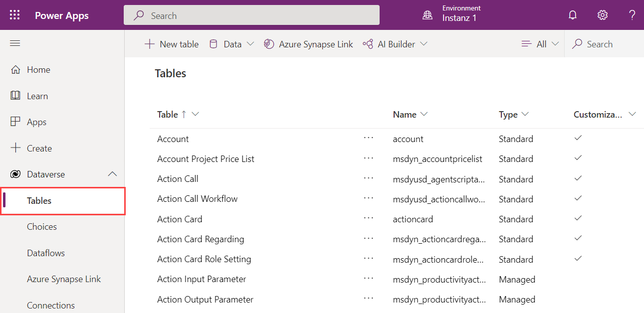Click the AI Builder nodes icon
Screen dimensions: 644x313
pyautogui.click(x=368, y=44)
